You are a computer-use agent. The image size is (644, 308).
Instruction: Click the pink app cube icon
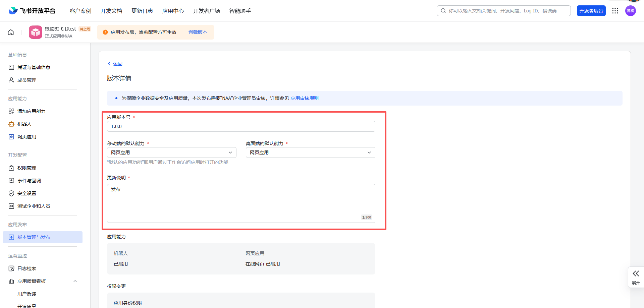pos(36,32)
